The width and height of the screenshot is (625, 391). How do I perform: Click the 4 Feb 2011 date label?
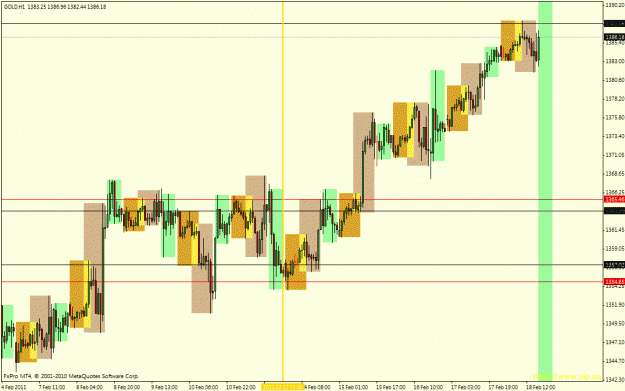pos(14,387)
